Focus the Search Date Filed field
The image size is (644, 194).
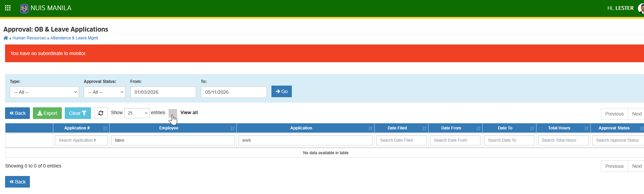tap(401, 140)
